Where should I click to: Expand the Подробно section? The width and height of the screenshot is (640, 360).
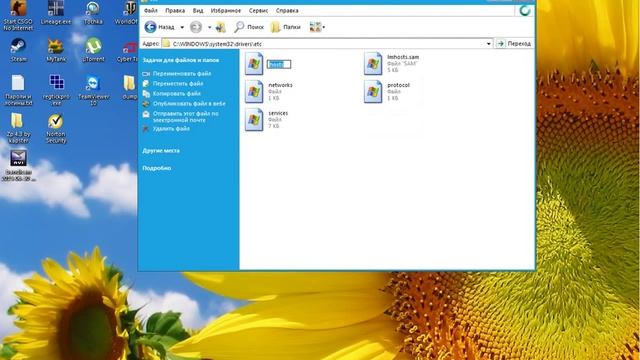(156, 168)
